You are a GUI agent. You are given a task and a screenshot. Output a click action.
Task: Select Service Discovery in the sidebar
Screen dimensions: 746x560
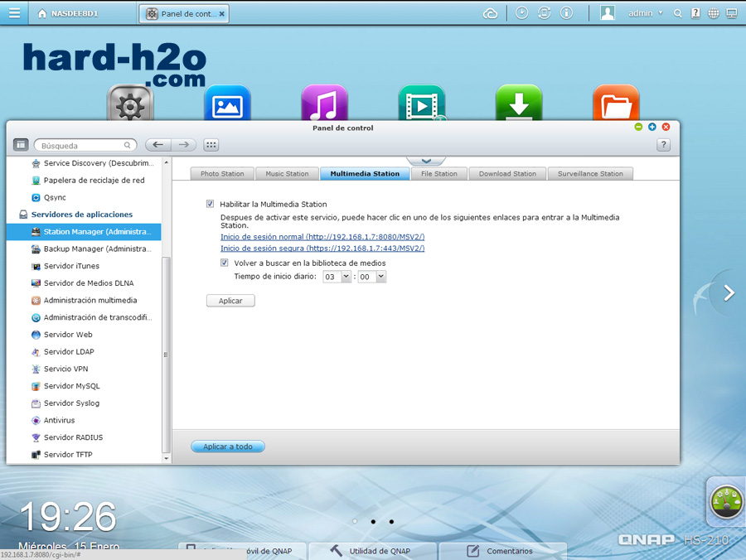coord(84,163)
